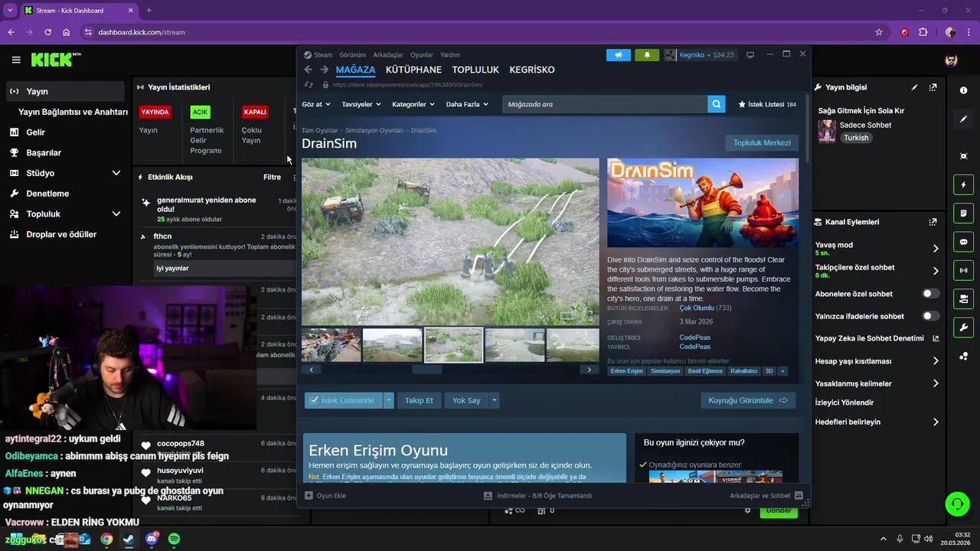980x551 pixels.
Task: Open Daha Fazla dropdown in Steam
Action: point(467,104)
